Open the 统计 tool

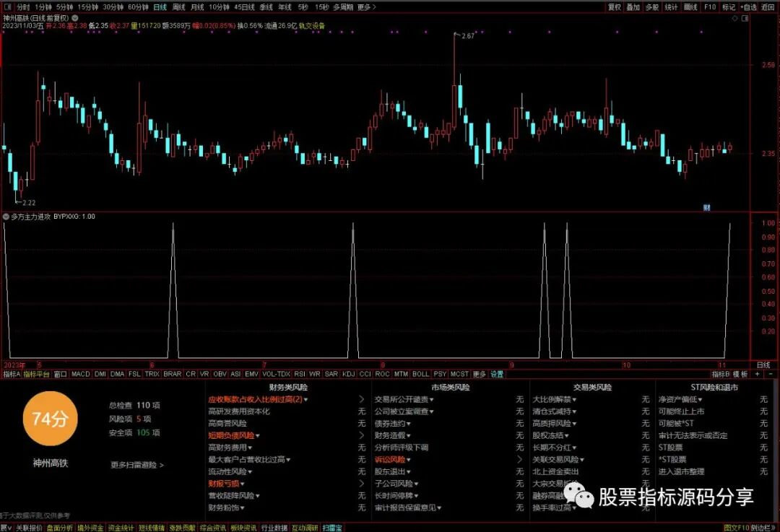[671, 7]
